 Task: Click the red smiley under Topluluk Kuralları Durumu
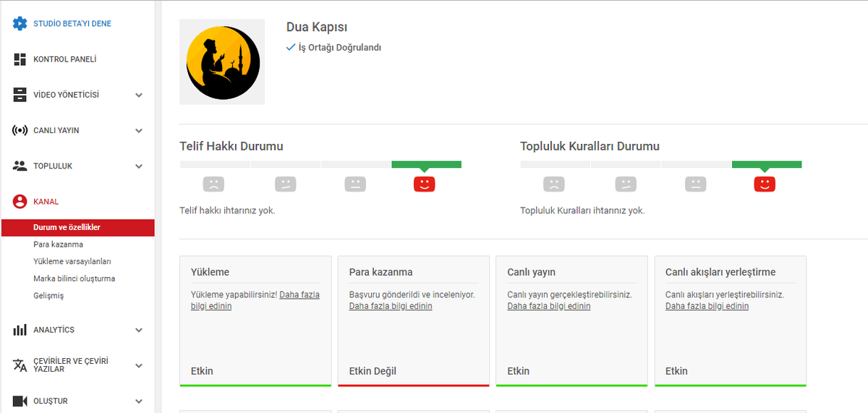click(765, 184)
